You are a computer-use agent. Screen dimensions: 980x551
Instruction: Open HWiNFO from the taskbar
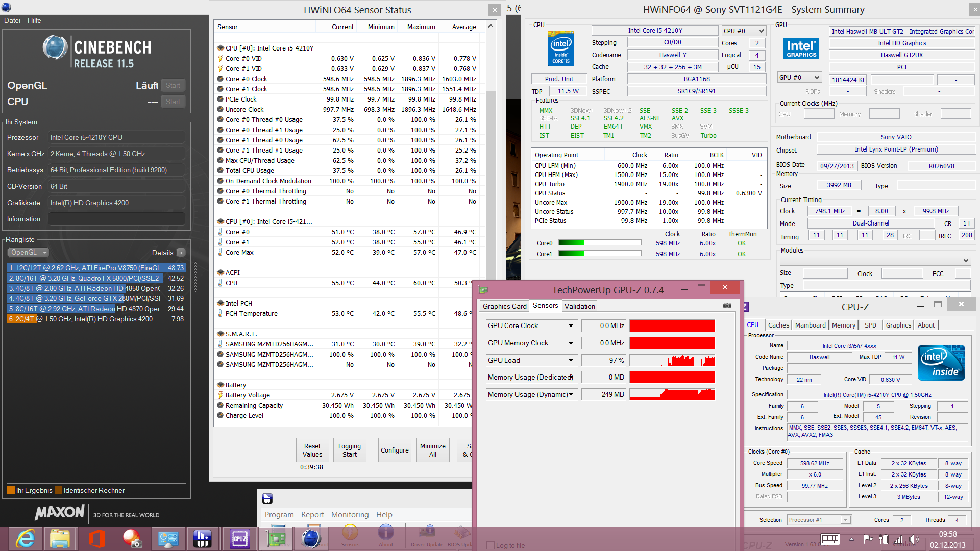point(203,538)
